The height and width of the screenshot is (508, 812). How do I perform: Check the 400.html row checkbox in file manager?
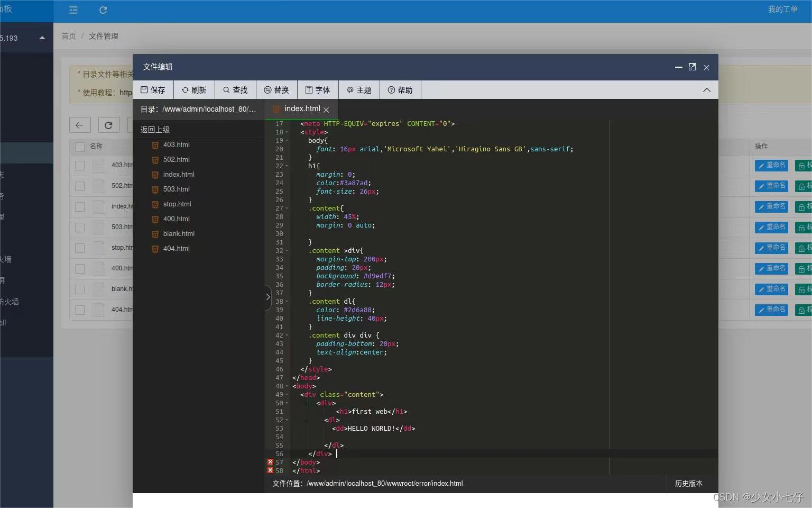tap(80, 269)
